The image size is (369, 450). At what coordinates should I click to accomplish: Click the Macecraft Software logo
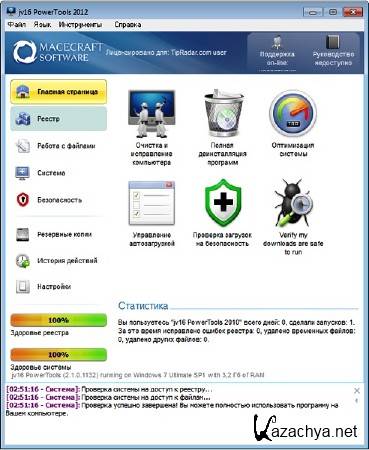pos(58,52)
